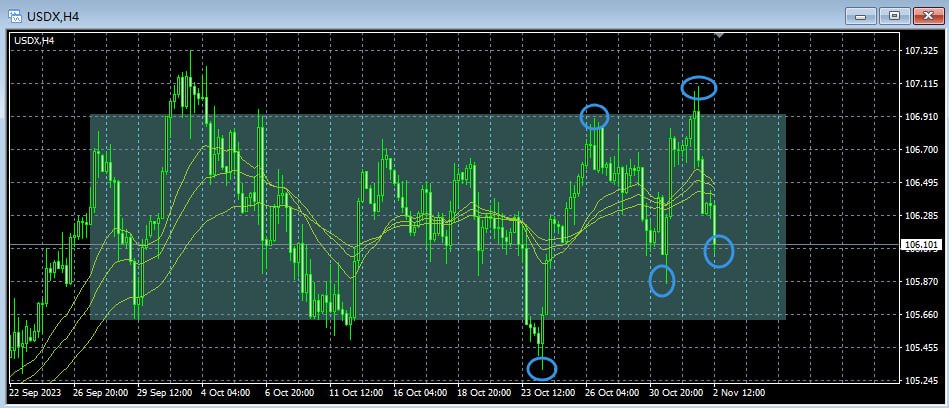Click the 107.325 price axis label
The image size is (949, 408).
click(921, 50)
